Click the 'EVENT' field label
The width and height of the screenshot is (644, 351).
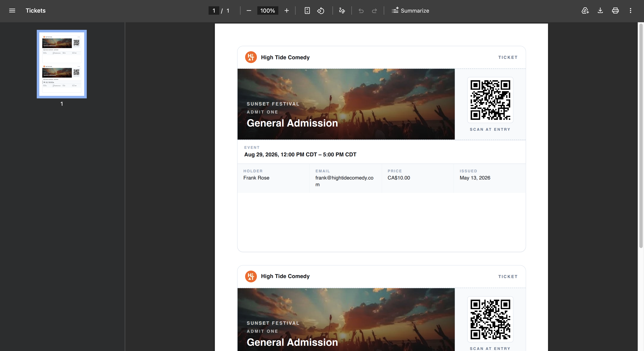click(x=252, y=148)
